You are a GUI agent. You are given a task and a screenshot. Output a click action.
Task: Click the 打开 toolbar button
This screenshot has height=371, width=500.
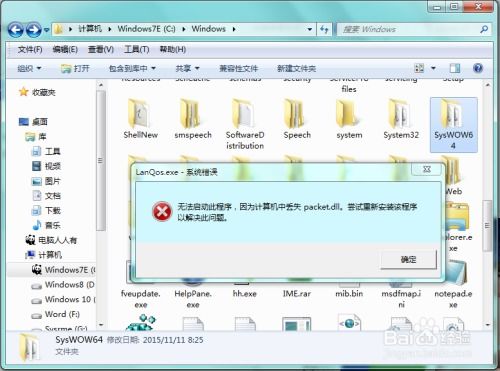75,68
